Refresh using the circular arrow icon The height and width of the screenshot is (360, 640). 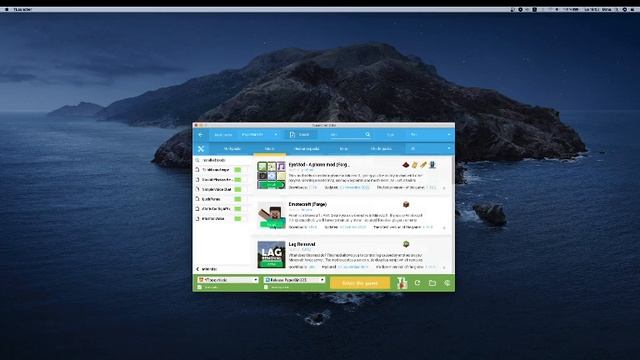click(417, 282)
